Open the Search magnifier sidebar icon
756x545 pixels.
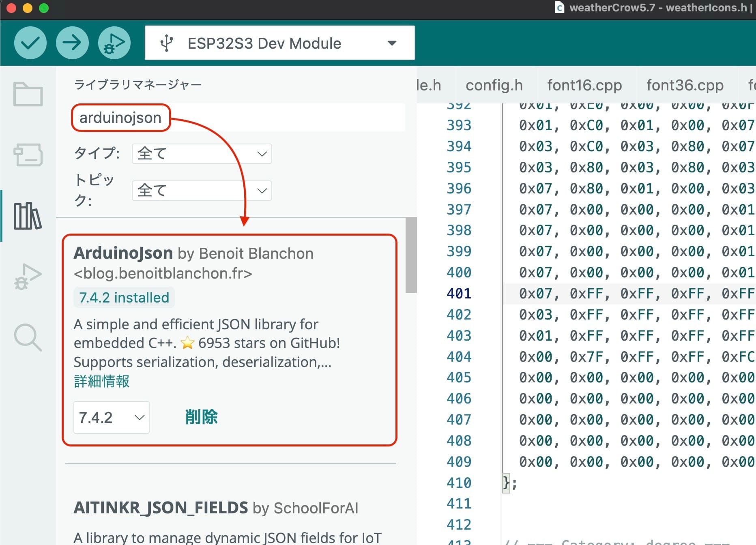point(28,337)
